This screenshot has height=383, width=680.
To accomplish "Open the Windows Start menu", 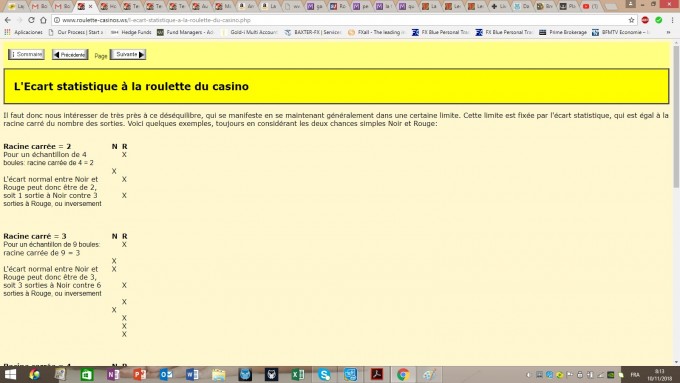I will pyautogui.click(x=10, y=374).
